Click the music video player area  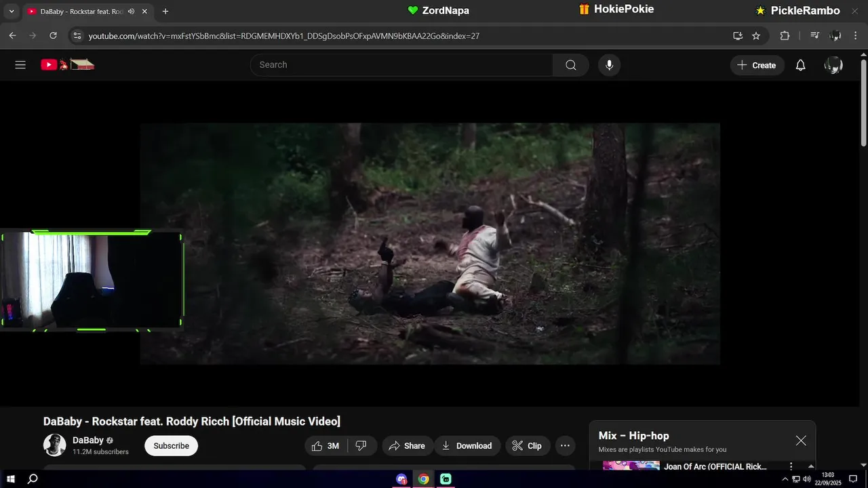pos(430,244)
